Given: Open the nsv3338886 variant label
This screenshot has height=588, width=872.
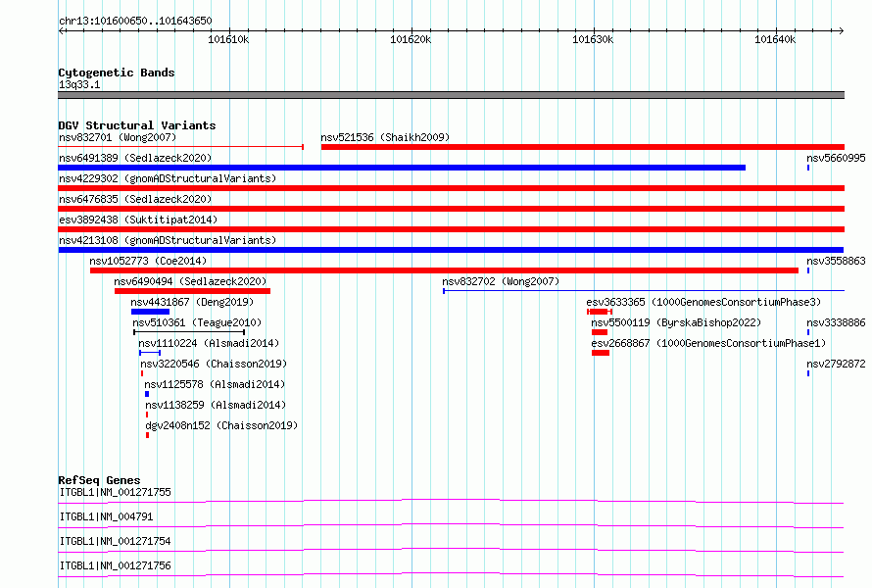Looking at the screenshot, I should [x=836, y=322].
